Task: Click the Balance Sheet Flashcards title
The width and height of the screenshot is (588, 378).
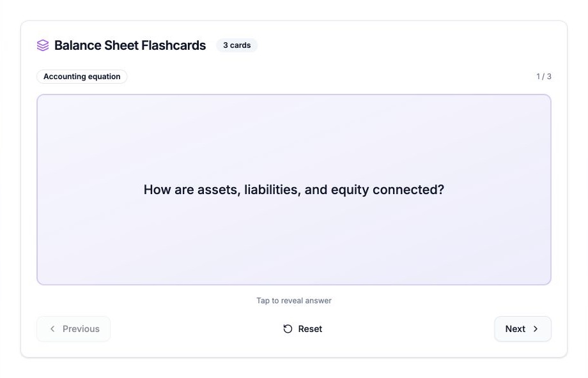Action: 130,45
